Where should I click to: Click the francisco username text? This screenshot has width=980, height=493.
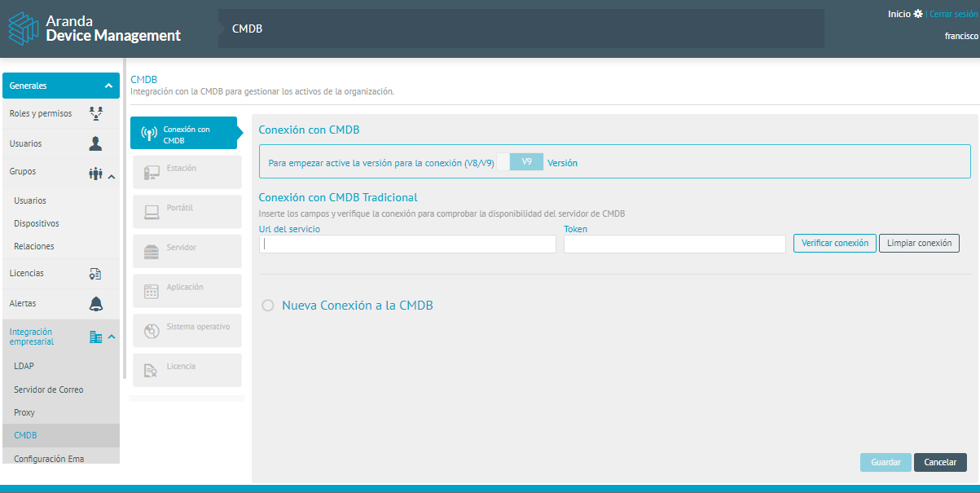coord(961,36)
